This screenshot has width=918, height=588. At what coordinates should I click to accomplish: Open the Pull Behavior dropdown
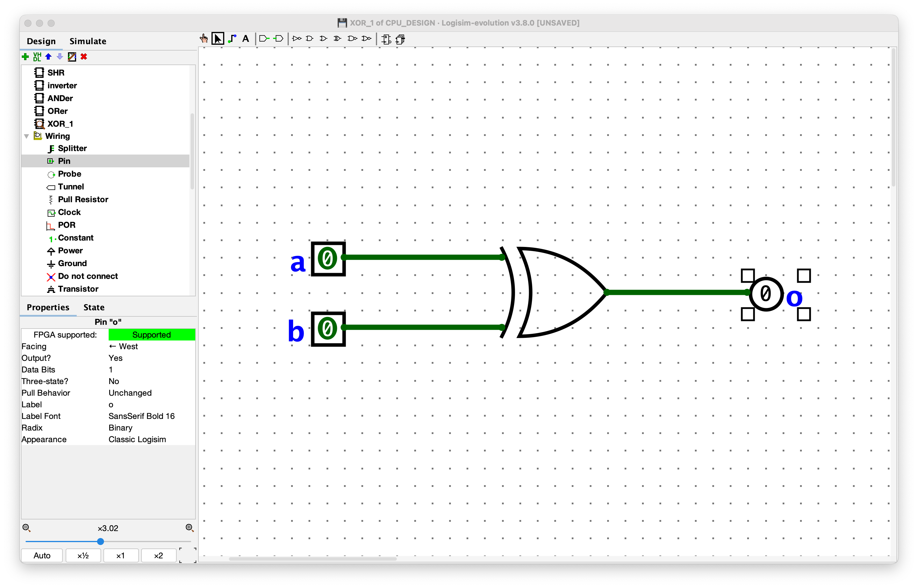coord(152,393)
